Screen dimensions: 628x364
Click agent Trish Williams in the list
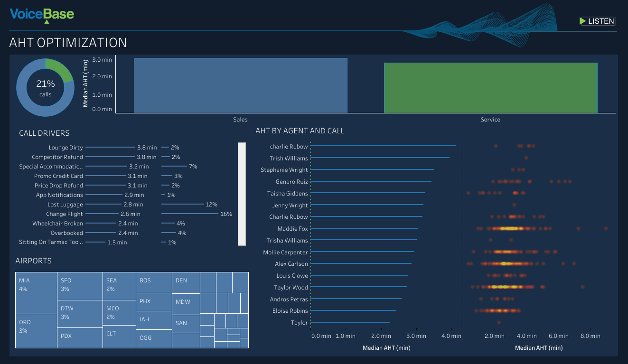tap(289, 159)
